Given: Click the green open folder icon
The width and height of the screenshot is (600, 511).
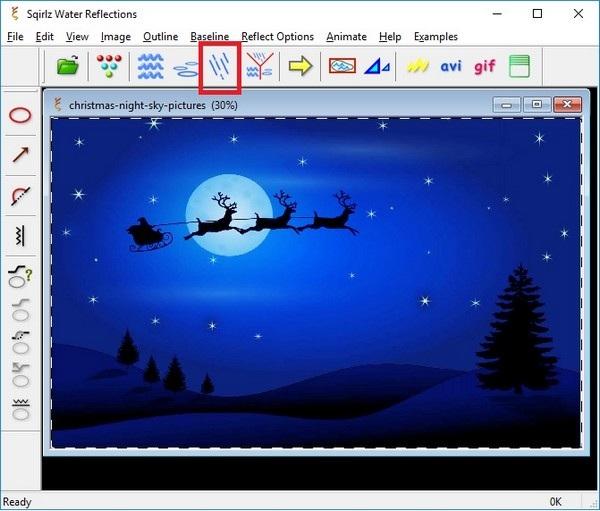Looking at the screenshot, I should tap(68, 66).
